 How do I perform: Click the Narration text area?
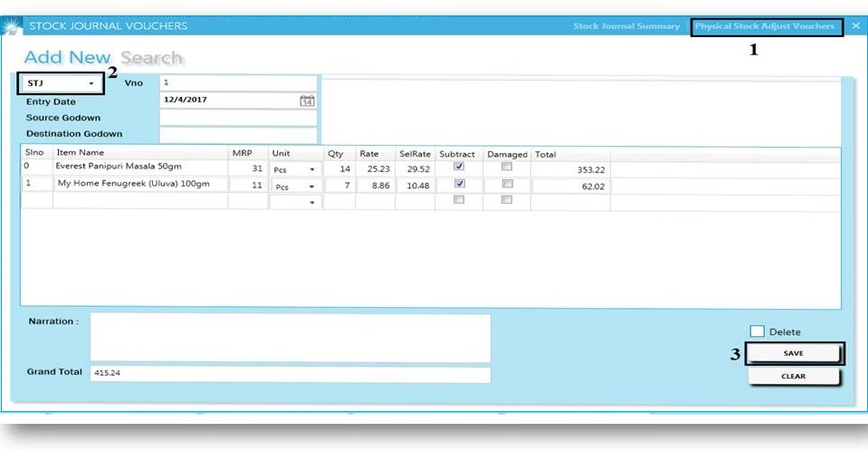[x=290, y=338]
